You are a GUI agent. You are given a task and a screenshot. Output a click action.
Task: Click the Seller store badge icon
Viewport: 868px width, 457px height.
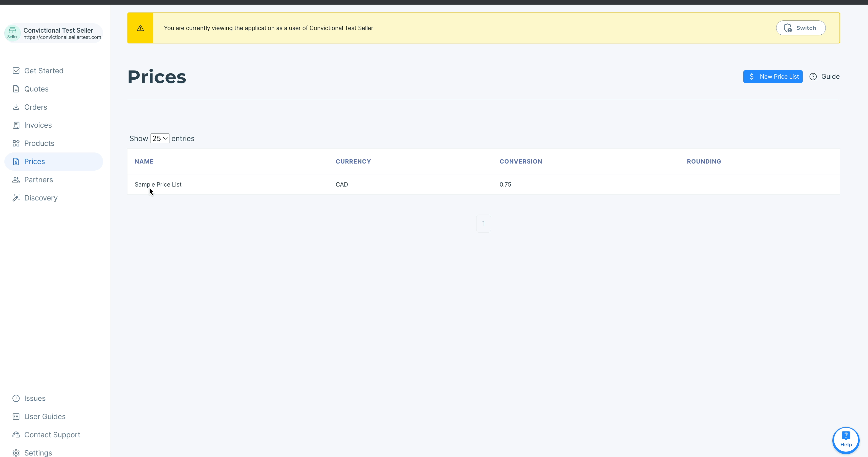coord(12,33)
